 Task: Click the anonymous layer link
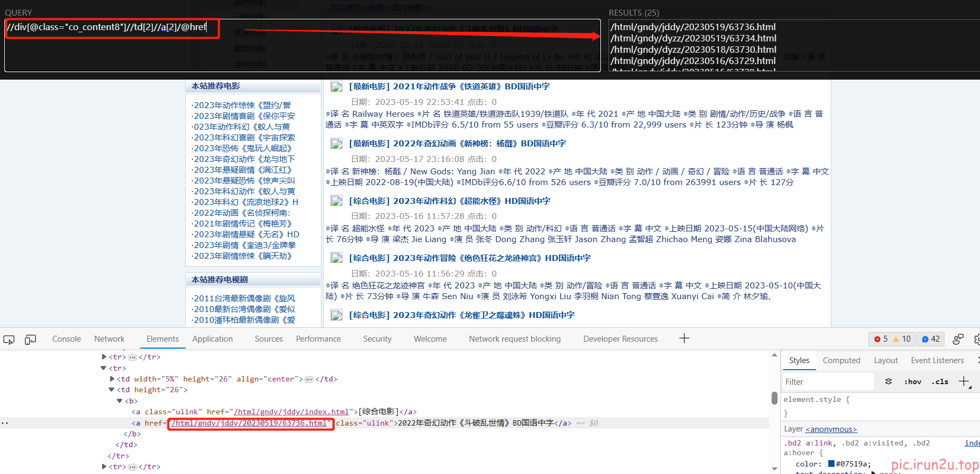[x=831, y=429]
